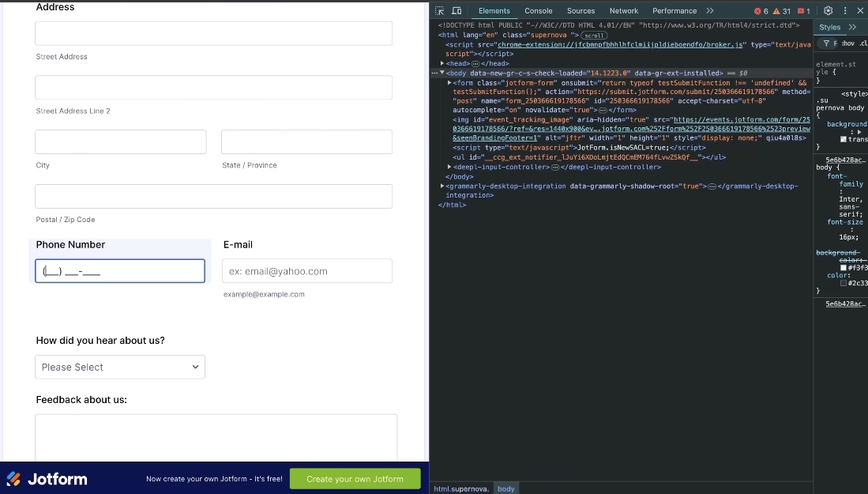Image resolution: width=868 pixels, height=494 pixels.
Task: Select the closing </html> tag row
Action: click(x=453, y=205)
